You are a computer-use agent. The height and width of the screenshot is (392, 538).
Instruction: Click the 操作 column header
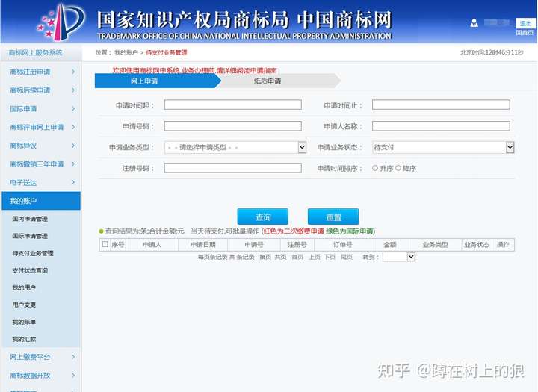[503, 245]
